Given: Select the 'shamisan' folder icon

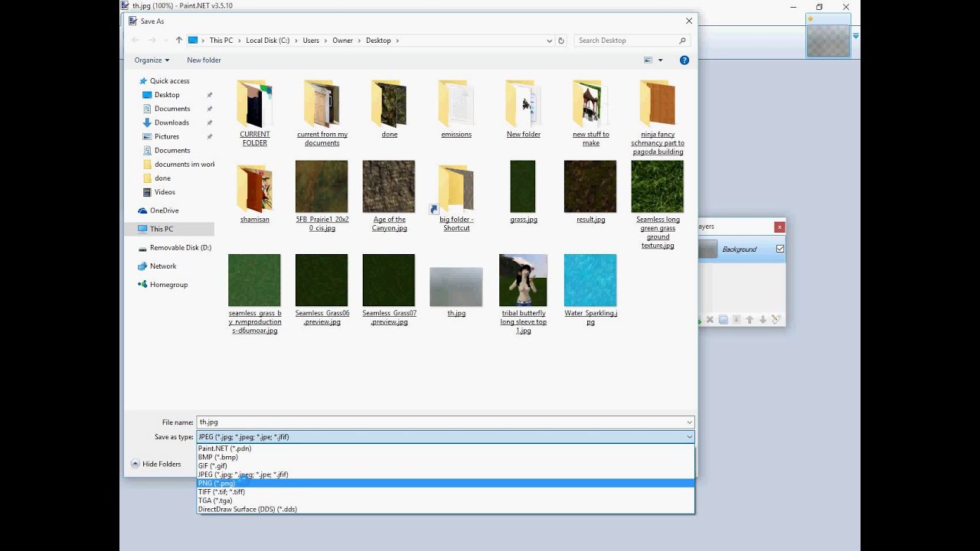Looking at the screenshot, I should (254, 189).
